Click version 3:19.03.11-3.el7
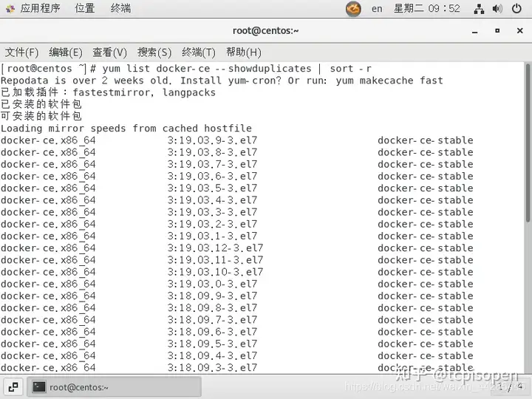The height and width of the screenshot is (399, 532). 216,260
